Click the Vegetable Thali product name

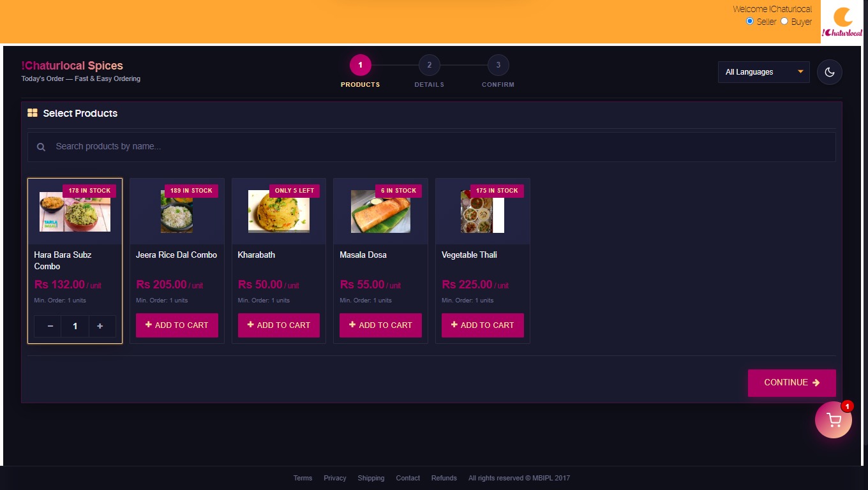[469, 255]
